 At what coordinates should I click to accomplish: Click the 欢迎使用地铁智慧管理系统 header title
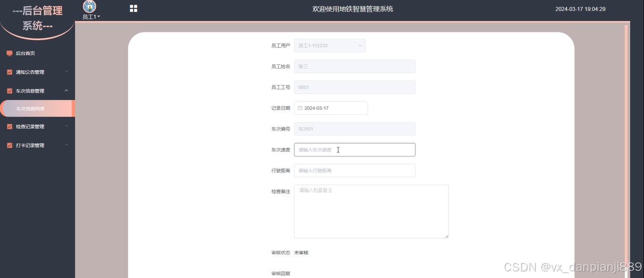point(353,9)
